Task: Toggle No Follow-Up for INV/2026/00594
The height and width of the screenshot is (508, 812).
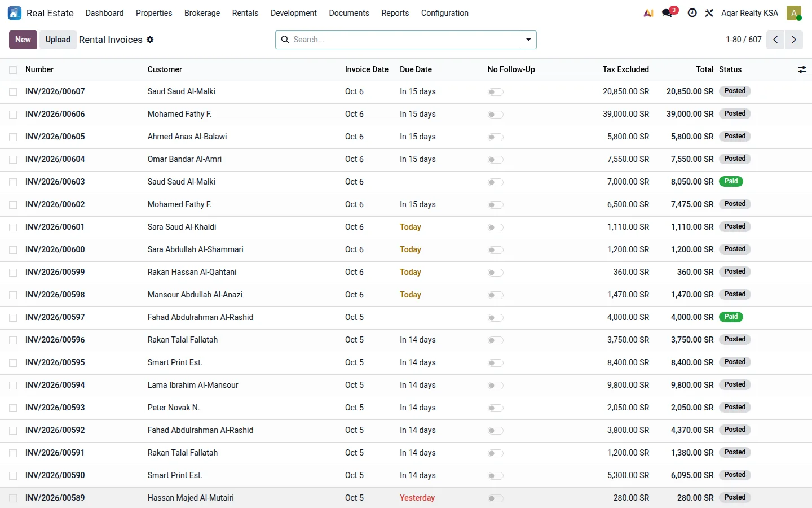Action: (495, 386)
